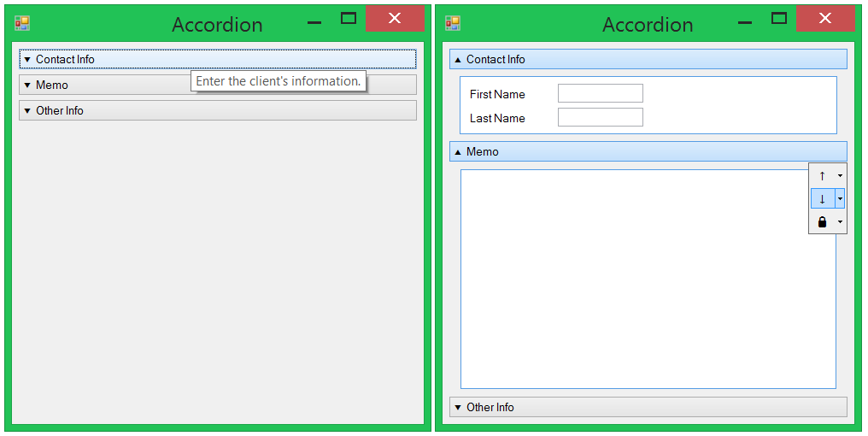Click the up arrow move icon
This screenshot has width=868, height=436.
[823, 175]
